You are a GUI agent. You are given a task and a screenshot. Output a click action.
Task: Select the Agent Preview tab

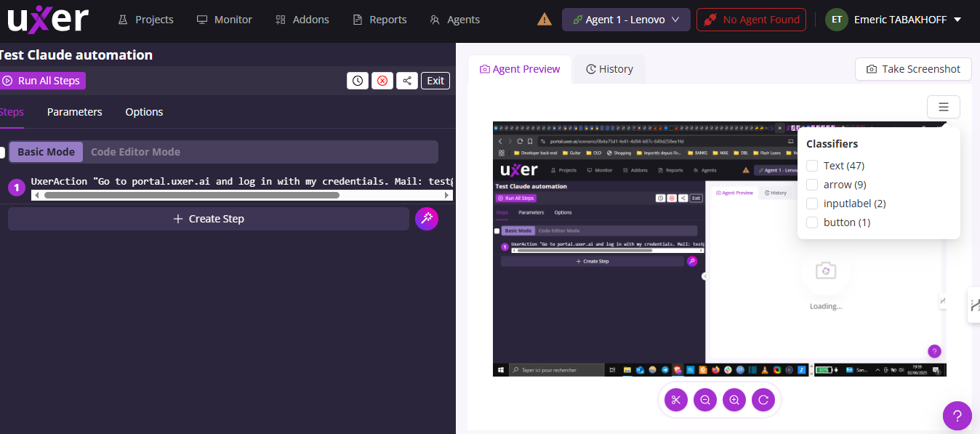pos(520,69)
